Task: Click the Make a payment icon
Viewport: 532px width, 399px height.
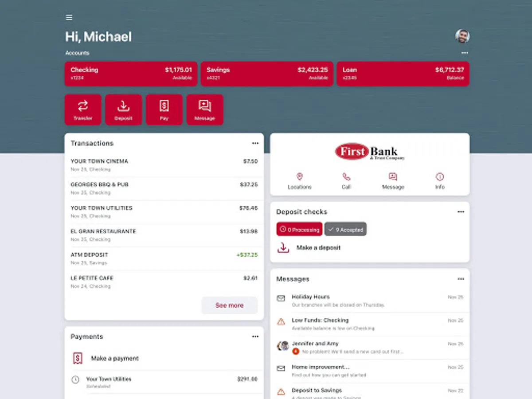Action: click(78, 358)
